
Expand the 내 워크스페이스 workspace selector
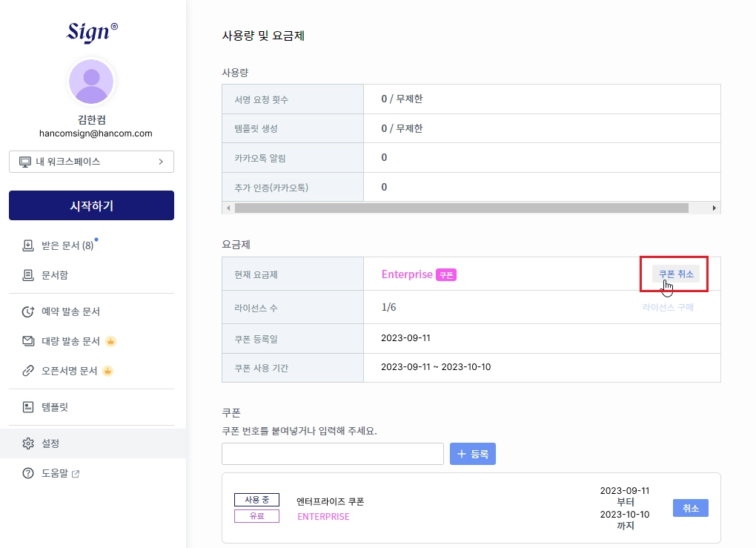click(x=91, y=162)
